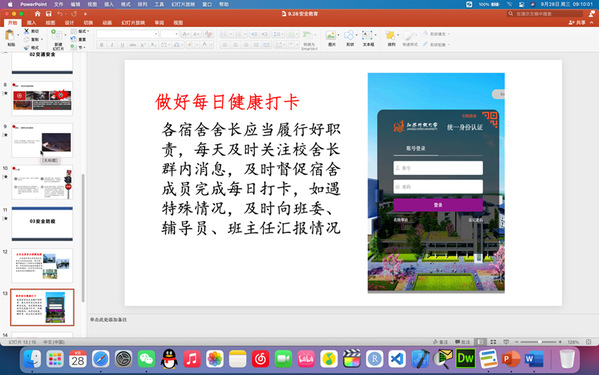Click the scissors Cut icon
Image resolution: width=599 pixels, height=375 pixels.
click(x=26, y=31)
